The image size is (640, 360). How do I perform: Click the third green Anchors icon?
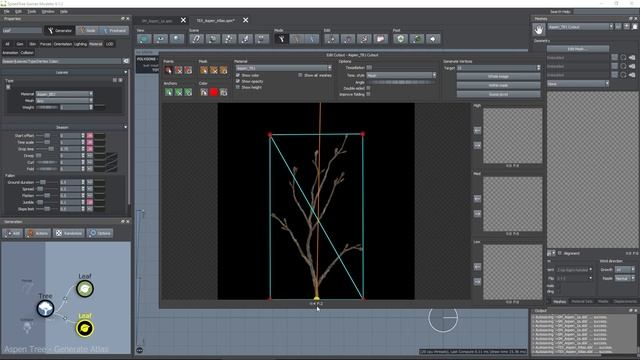pyautogui.click(x=188, y=92)
